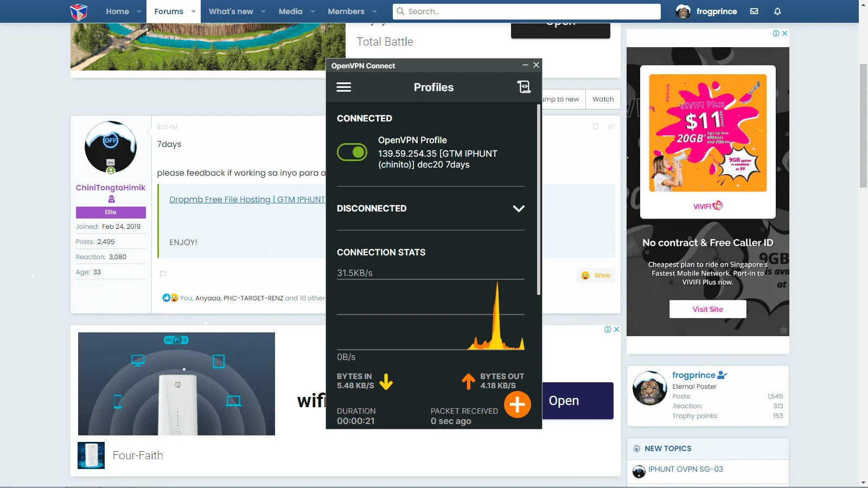Viewport: 868px width, 488px height.
Task: Click the poster's purple rank icon
Action: (x=111, y=200)
